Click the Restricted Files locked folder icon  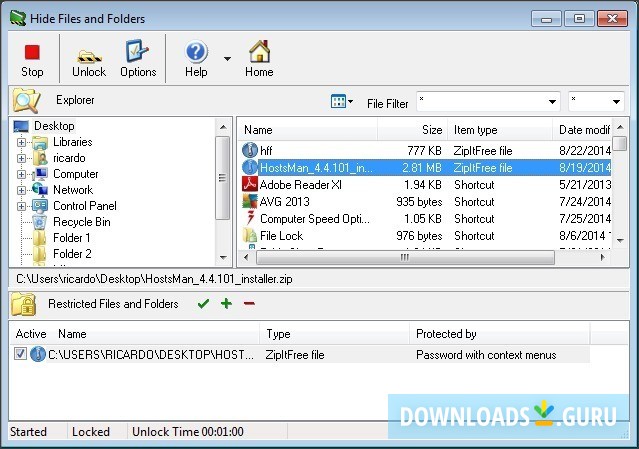point(24,304)
